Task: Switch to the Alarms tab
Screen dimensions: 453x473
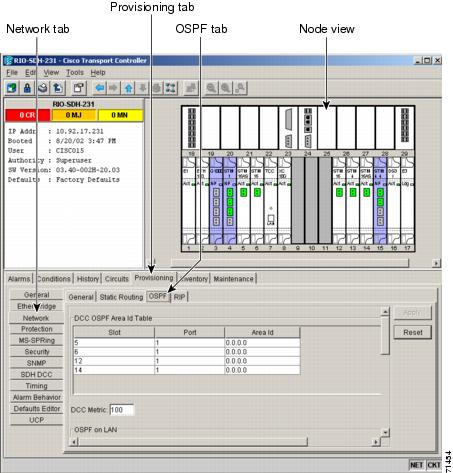Action: coord(19,279)
